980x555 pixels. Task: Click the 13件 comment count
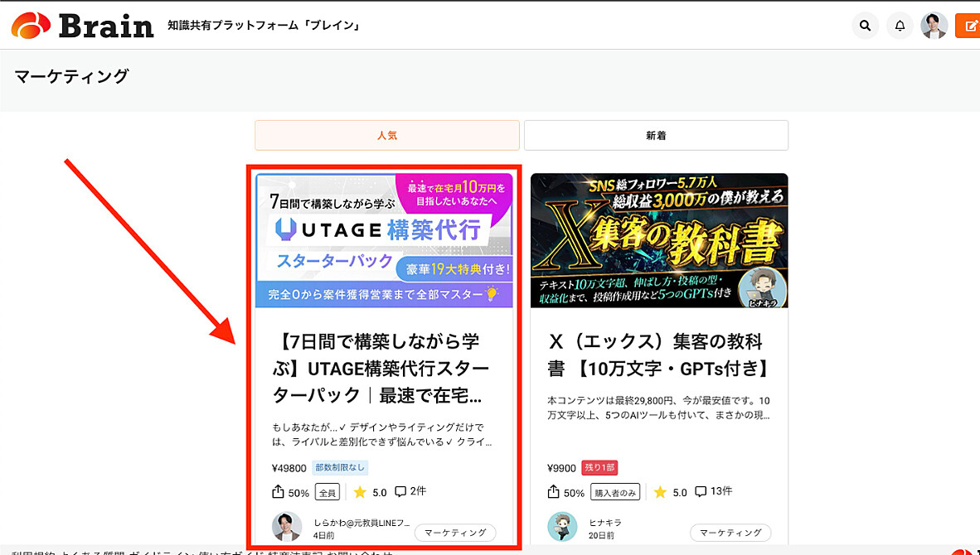[721, 492]
